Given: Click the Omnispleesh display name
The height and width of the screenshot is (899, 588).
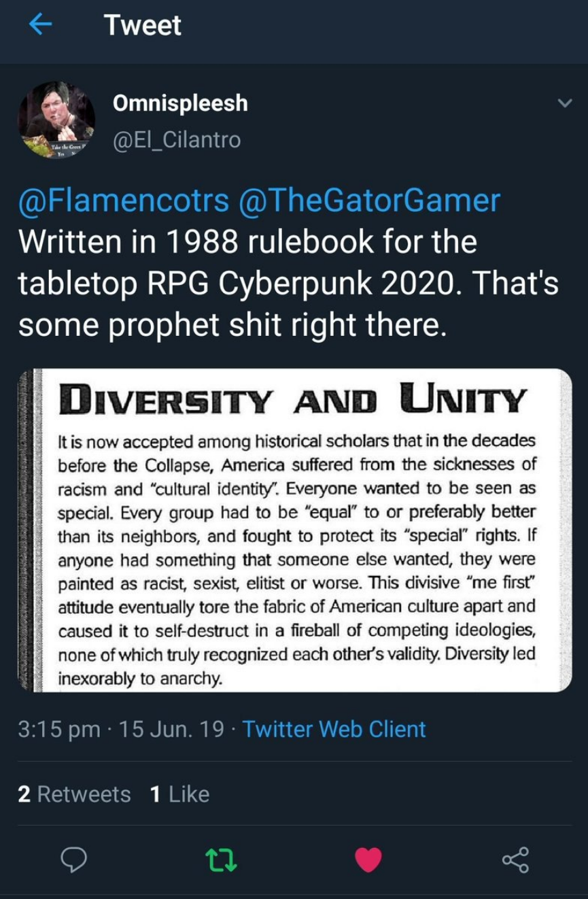Looking at the screenshot, I should (x=180, y=103).
